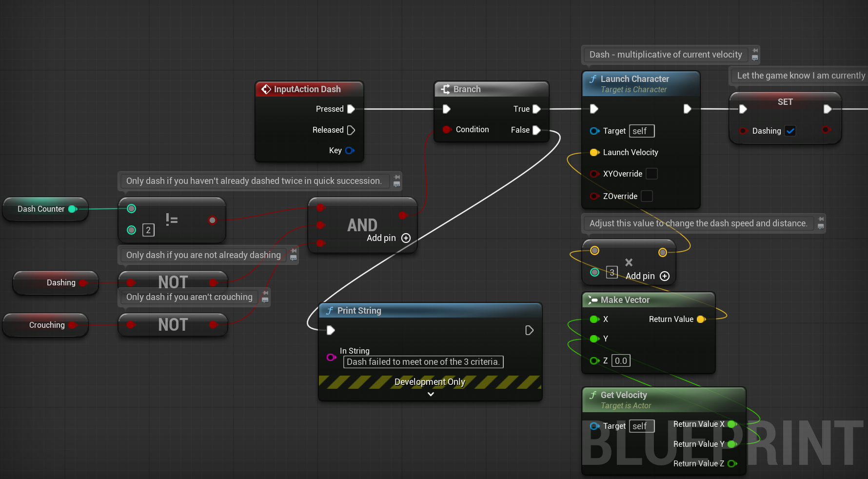Click the Target pin on Get Velocity
The height and width of the screenshot is (479, 868).
point(594,426)
